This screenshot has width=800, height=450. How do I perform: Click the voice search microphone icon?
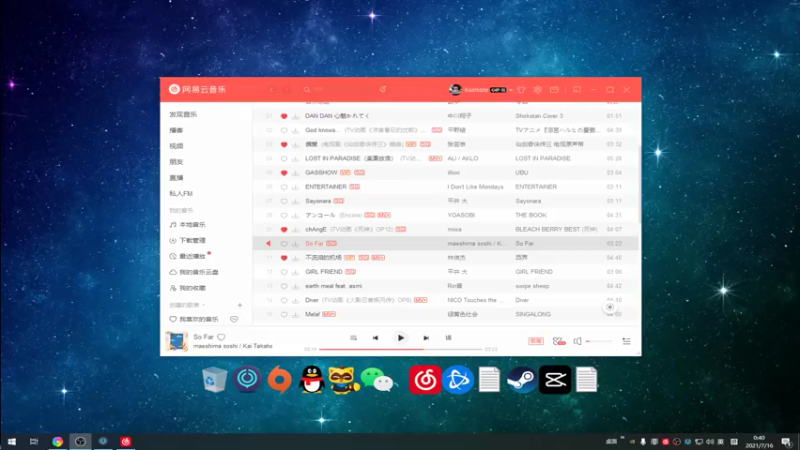[x=383, y=89]
